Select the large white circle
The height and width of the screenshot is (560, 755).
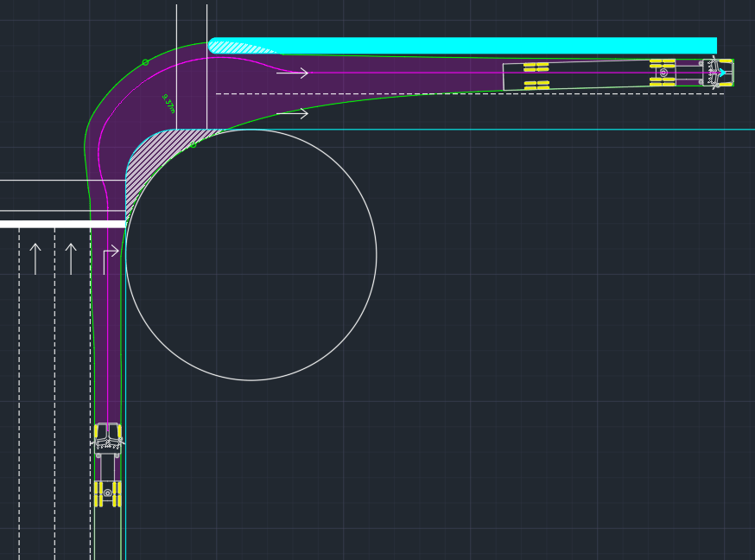tap(377, 255)
